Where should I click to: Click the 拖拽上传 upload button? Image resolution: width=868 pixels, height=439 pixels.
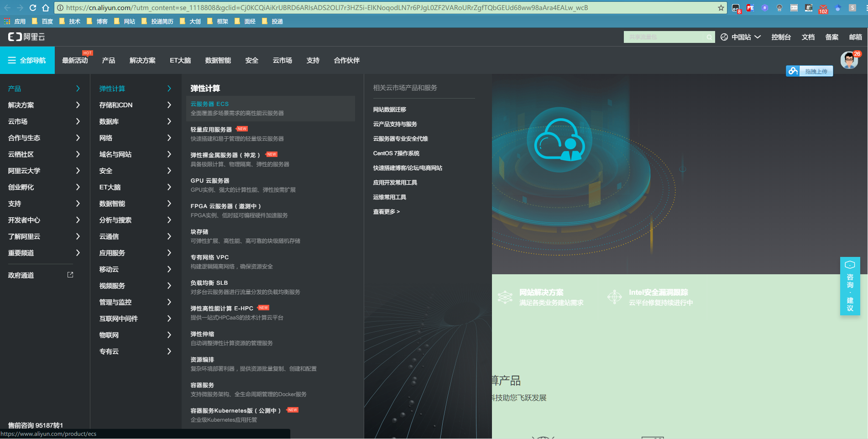(816, 71)
